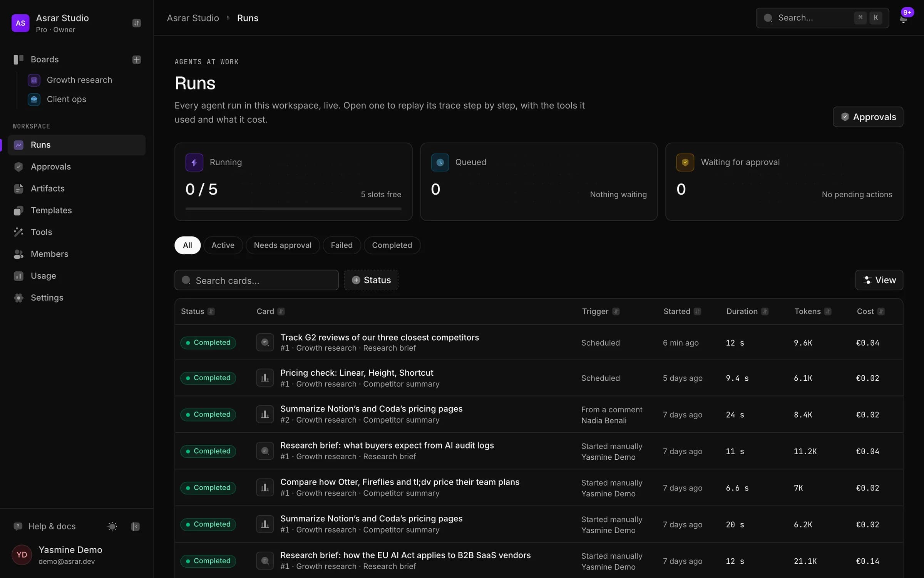Sort by the Card column
The height and width of the screenshot is (578, 924).
(x=270, y=311)
